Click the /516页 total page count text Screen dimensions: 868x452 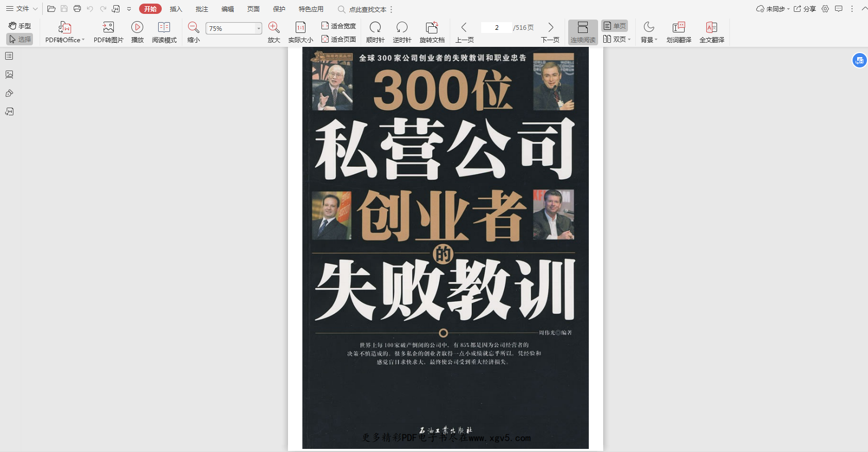tap(523, 27)
